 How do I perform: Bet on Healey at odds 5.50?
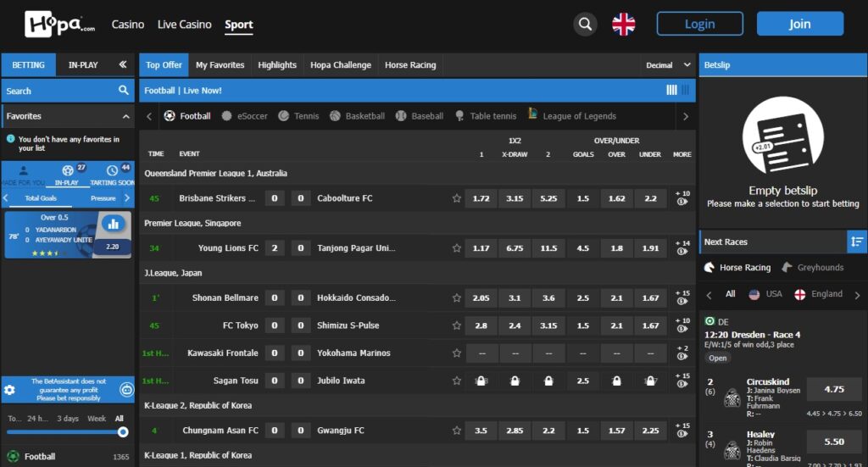(834, 442)
